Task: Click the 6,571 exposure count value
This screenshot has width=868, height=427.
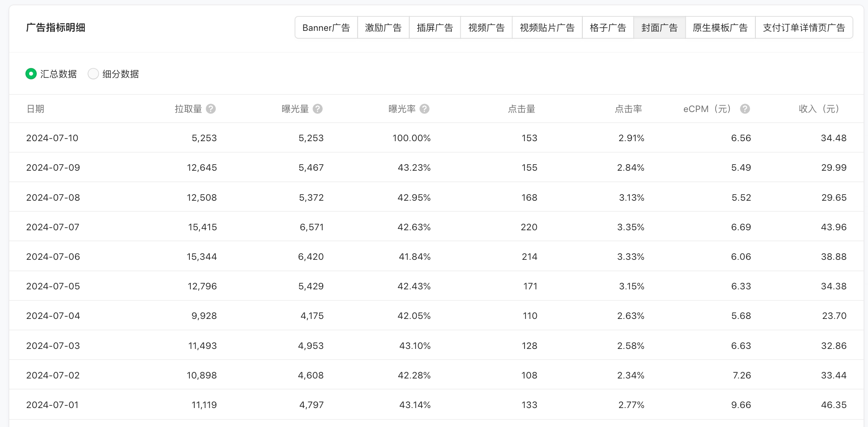Action: click(x=312, y=227)
